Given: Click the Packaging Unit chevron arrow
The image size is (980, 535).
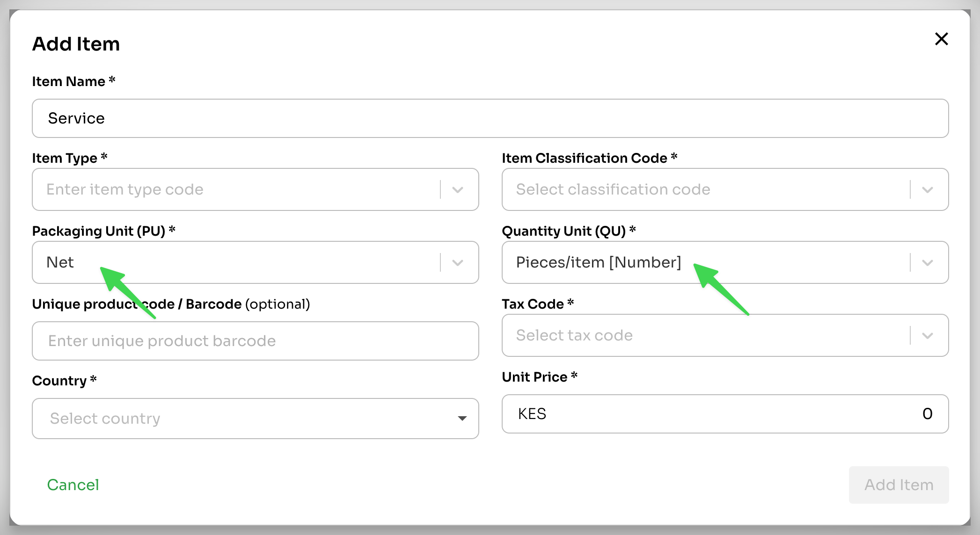Looking at the screenshot, I should click(x=458, y=263).
